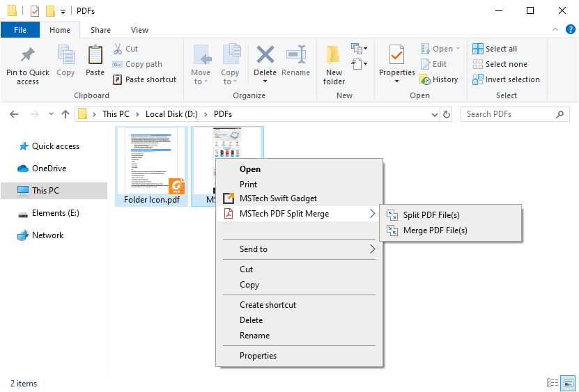This screenshot has height=392, width=579.
Task: Choose Merge PDF File(s) from submenu
Action: 451,230
